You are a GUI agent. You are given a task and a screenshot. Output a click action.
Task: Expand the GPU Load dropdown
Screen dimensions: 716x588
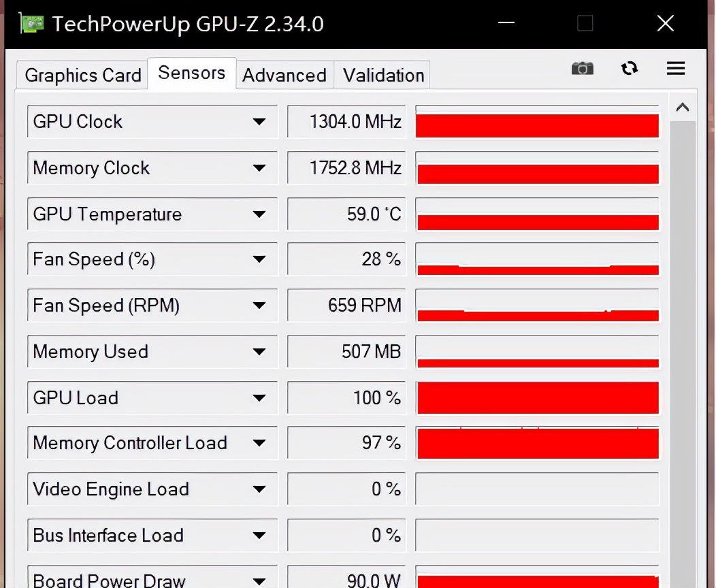pyautogui.click(x=259, y=397)
